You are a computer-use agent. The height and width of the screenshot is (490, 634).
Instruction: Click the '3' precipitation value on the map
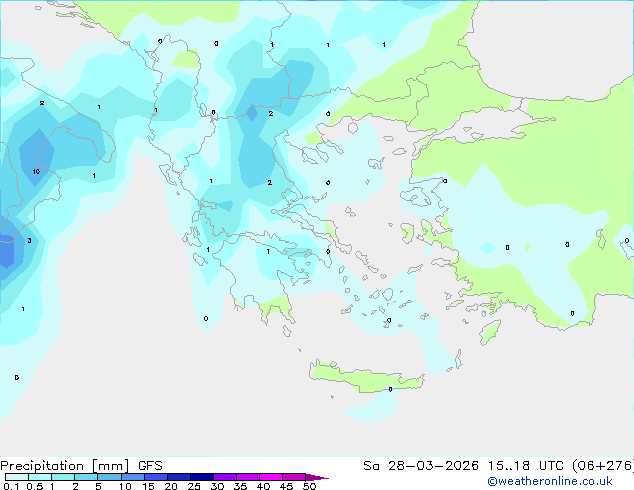(x=29, y=241)
